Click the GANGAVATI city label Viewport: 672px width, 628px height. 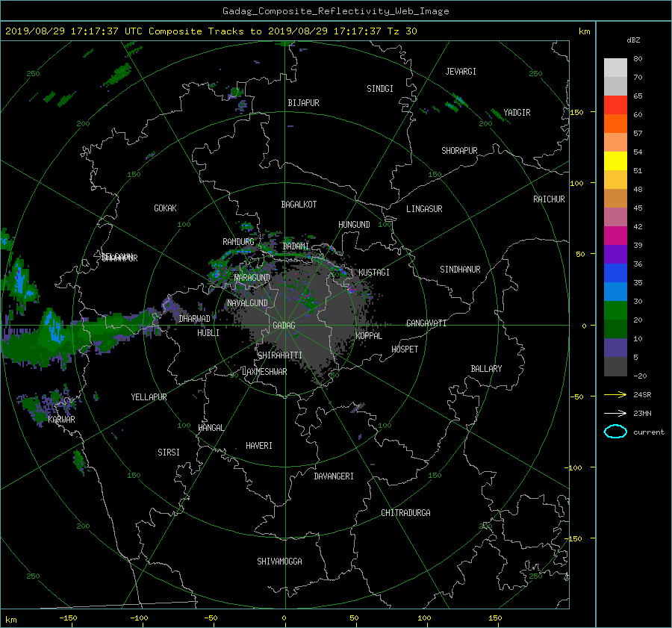click(x=426, y=323)
